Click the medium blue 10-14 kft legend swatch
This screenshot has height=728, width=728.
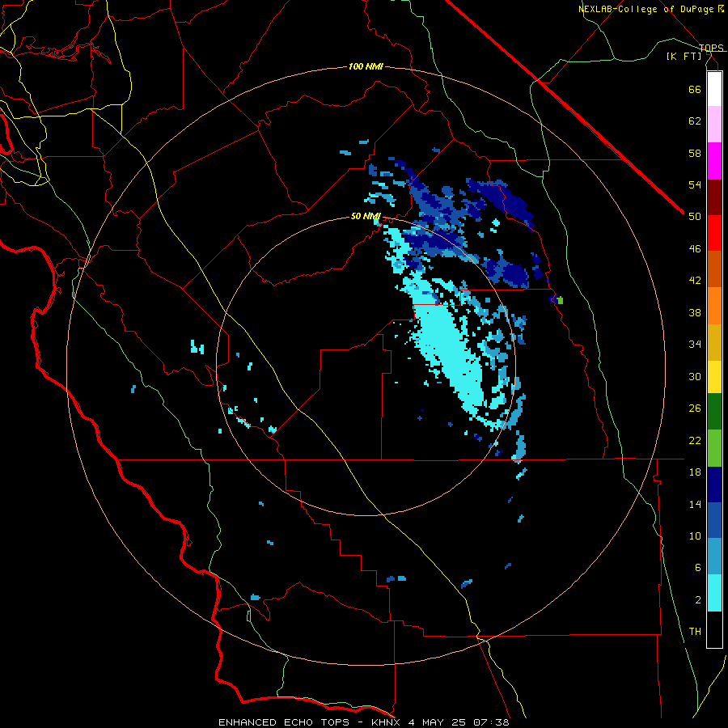(714, 520)
